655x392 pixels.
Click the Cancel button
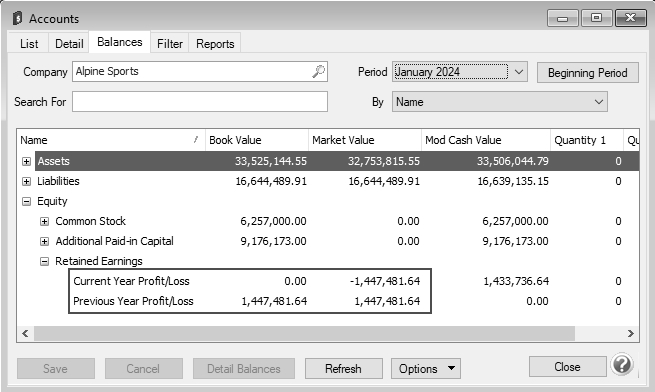(143, 369)
